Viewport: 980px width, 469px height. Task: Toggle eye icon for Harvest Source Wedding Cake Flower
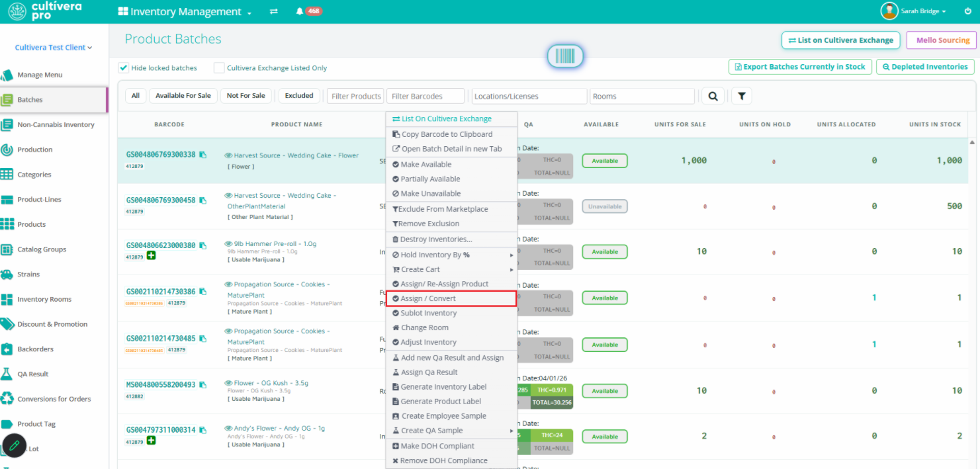(x=228, y=156)
